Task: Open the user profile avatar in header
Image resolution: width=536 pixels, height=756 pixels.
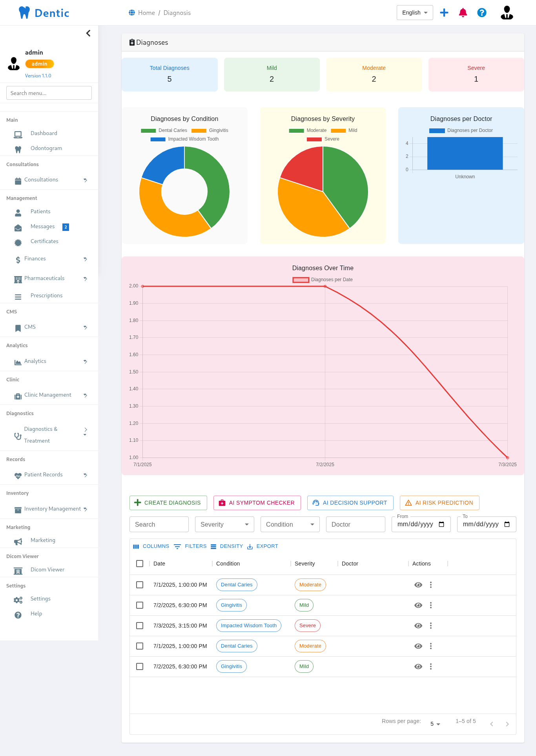Action: point(507,13)
